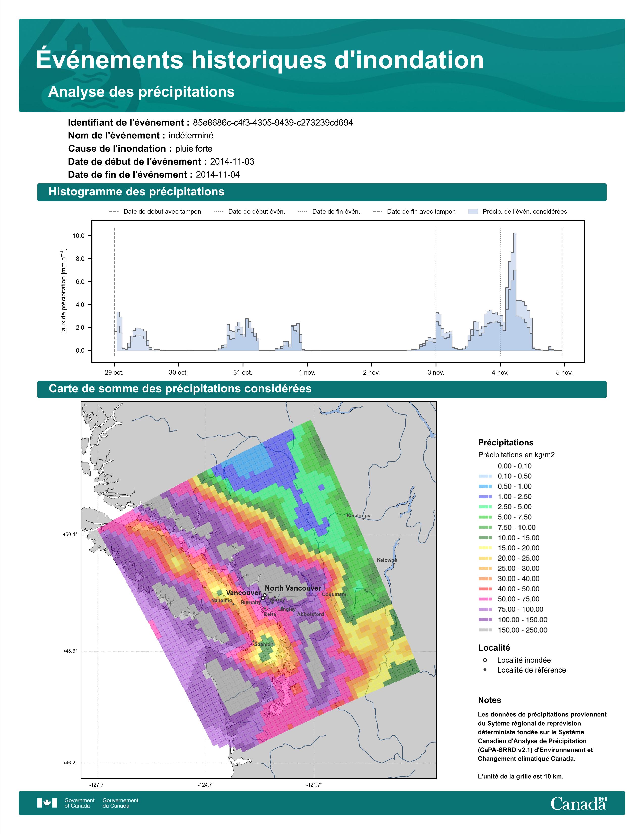Click the '29 oct.' axis label
This screenshot has width=644, height=834.
[114, 373]
